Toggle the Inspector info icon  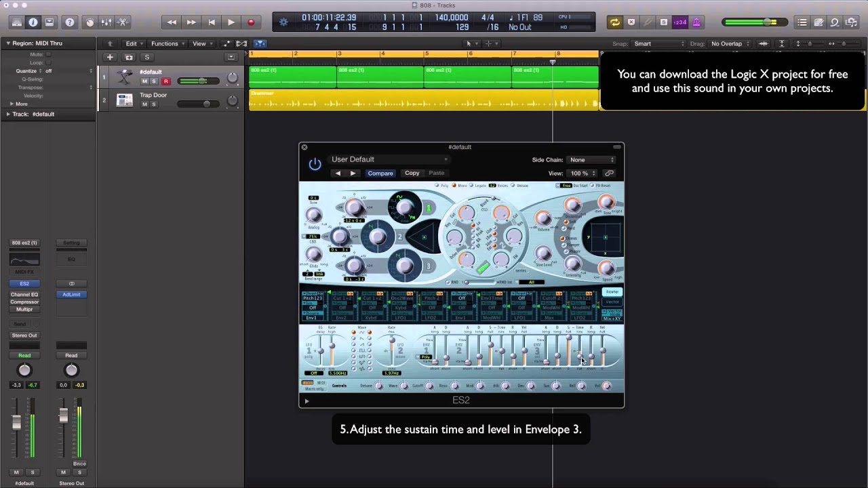tap(33, 22)
